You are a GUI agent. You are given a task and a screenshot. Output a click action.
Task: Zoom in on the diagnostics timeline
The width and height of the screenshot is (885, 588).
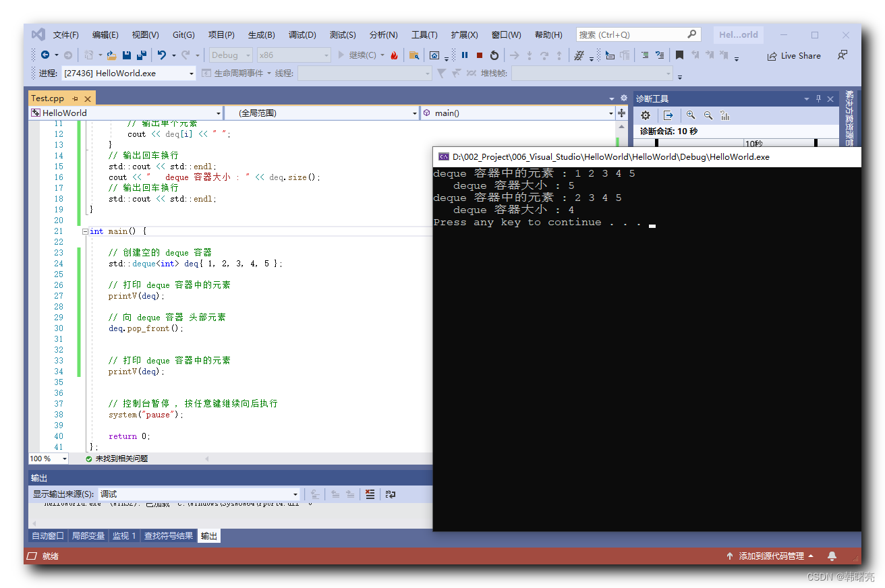tap(691, 116)
